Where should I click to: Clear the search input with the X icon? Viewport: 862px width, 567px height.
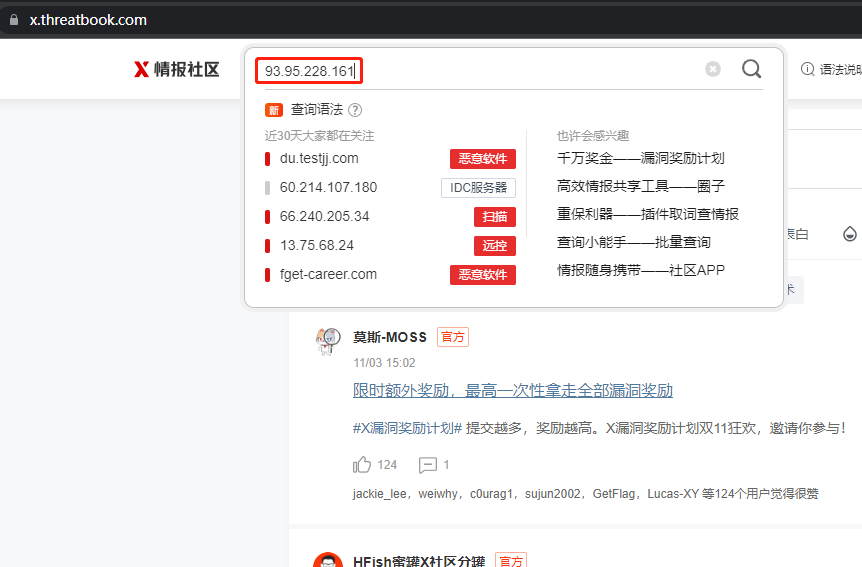(713, 69)
